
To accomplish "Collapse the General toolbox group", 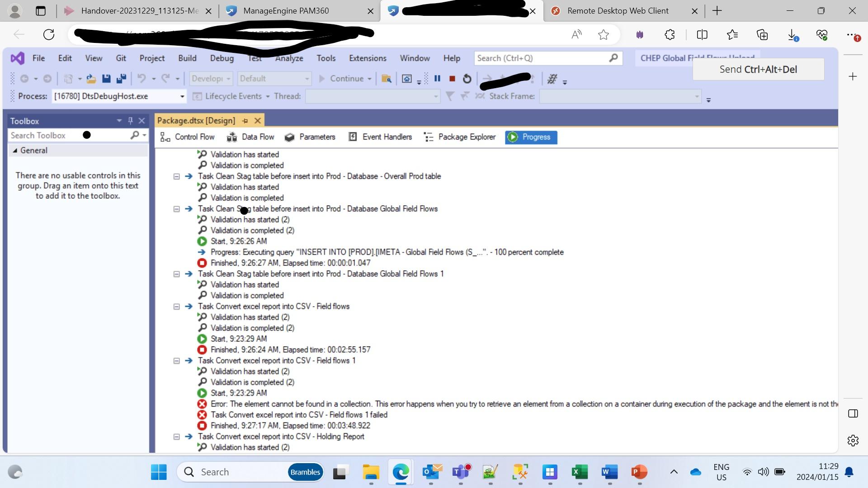I will point(15,150).
